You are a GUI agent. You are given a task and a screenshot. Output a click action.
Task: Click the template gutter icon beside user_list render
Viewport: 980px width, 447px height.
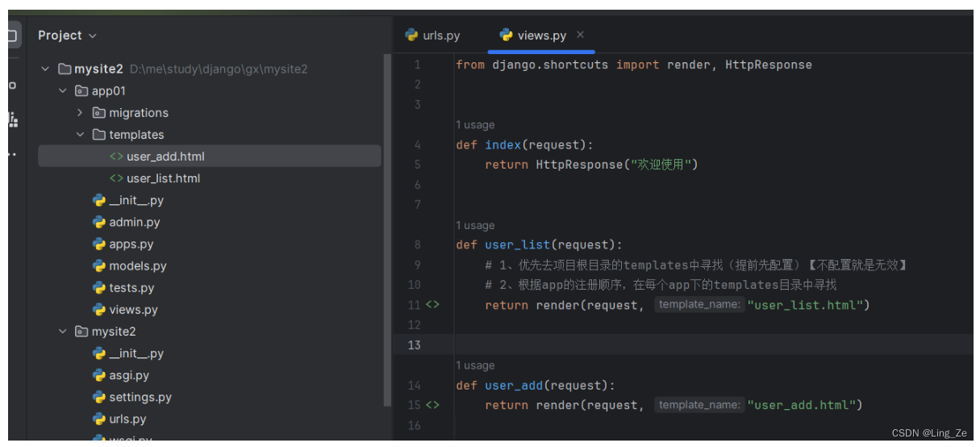pyautogui.click(x=433, y=305)
